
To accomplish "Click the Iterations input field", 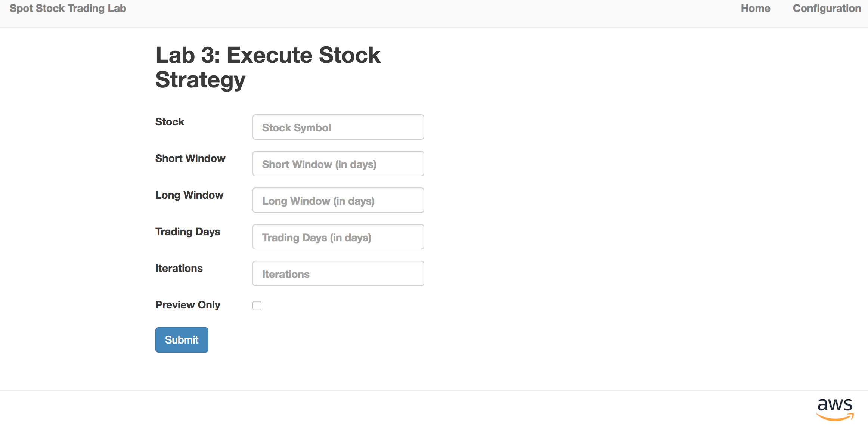I will (339, 273).
